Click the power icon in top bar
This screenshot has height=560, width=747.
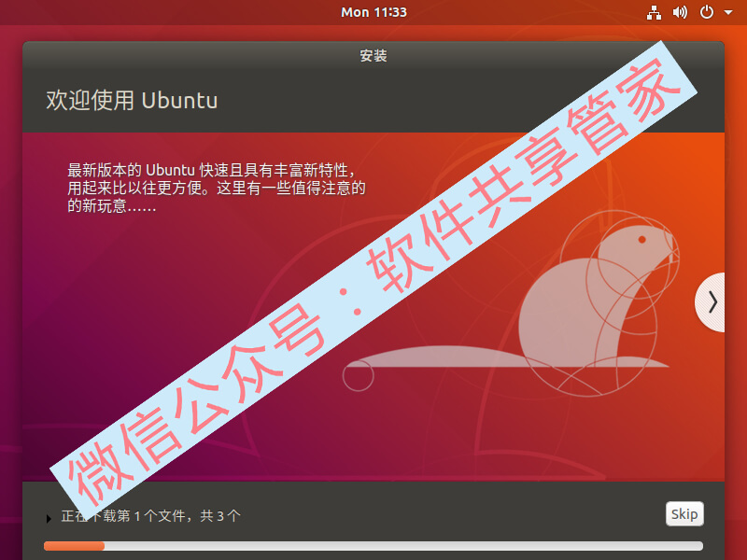pos(706,12)
